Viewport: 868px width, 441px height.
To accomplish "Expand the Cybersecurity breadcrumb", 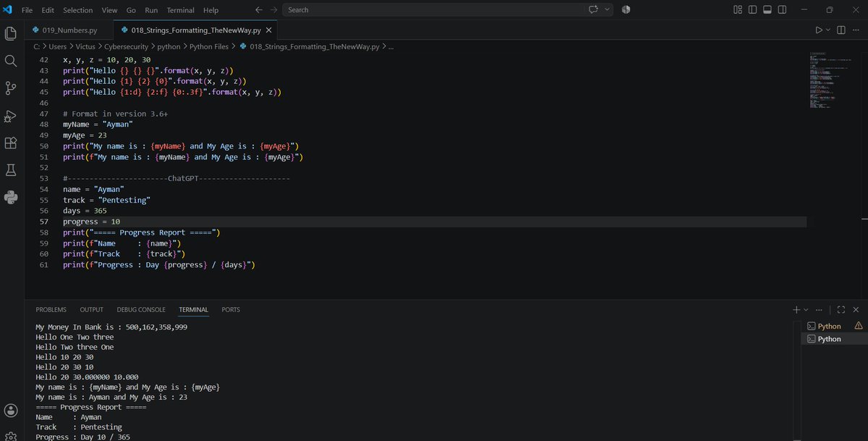I will [x=127, y=46].
